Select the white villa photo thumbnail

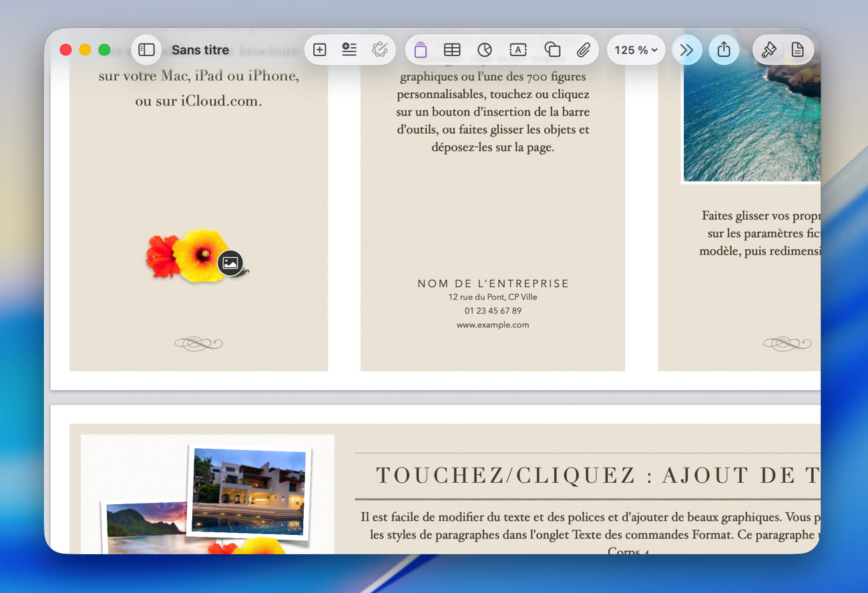[x=248, y=491]
